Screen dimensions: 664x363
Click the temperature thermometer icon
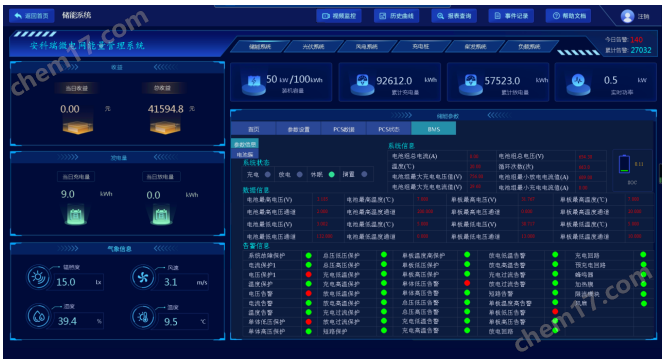point(143,316)
